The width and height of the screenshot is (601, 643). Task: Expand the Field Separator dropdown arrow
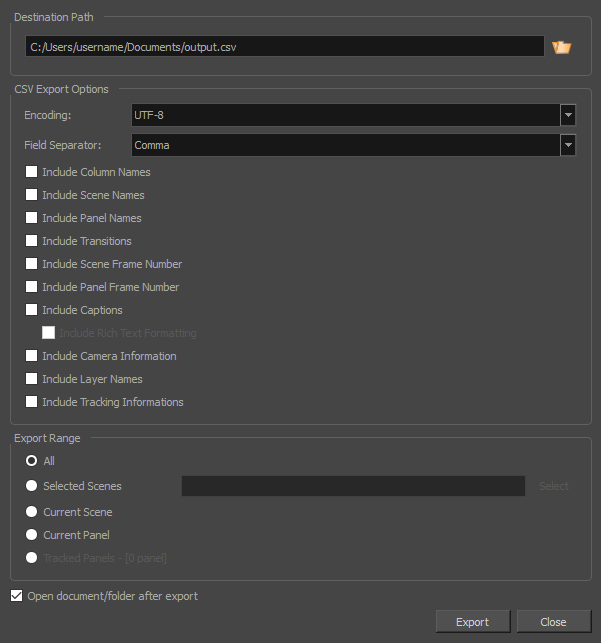pos(568,145)
